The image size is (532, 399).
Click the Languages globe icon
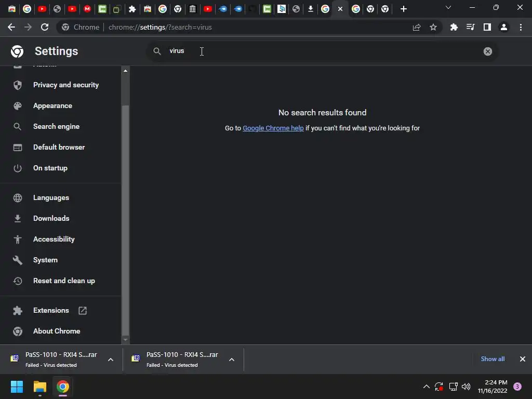18,198
